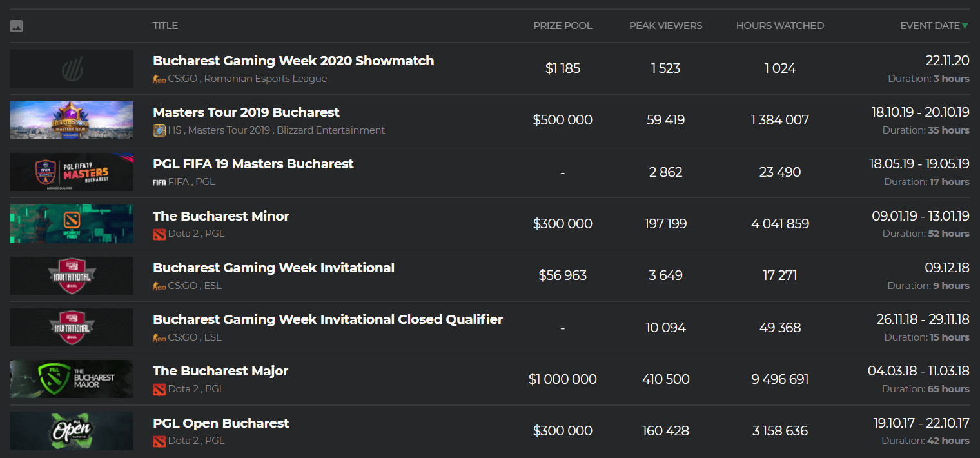This screenshot has width=980, height=458.
Task: Click CS:GO icon under Bucharest Gaming Week 2020 Showmatch
Action: click(x=159, y=79)
